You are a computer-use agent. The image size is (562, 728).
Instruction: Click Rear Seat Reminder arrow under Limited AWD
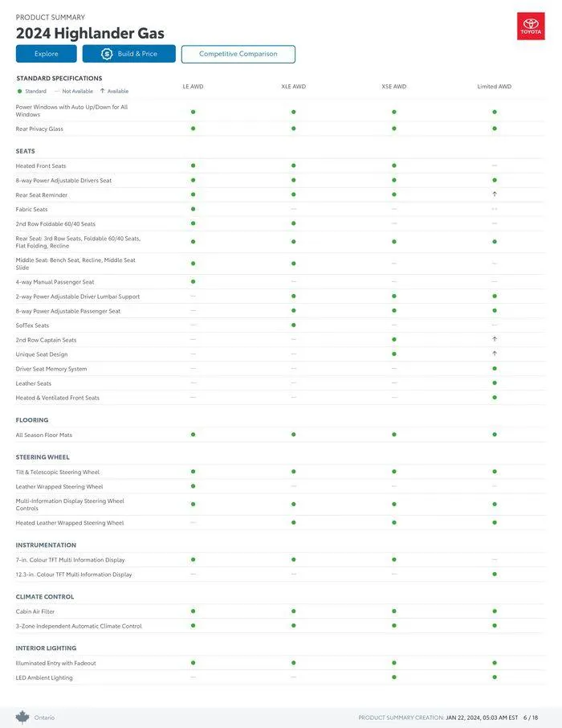coord(495,194)
